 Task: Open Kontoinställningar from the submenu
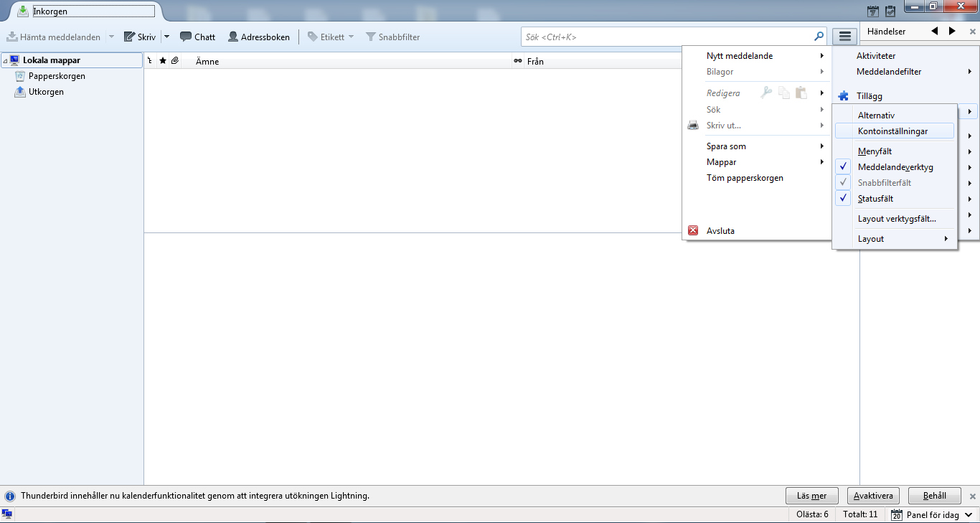(x=895, y=131)
